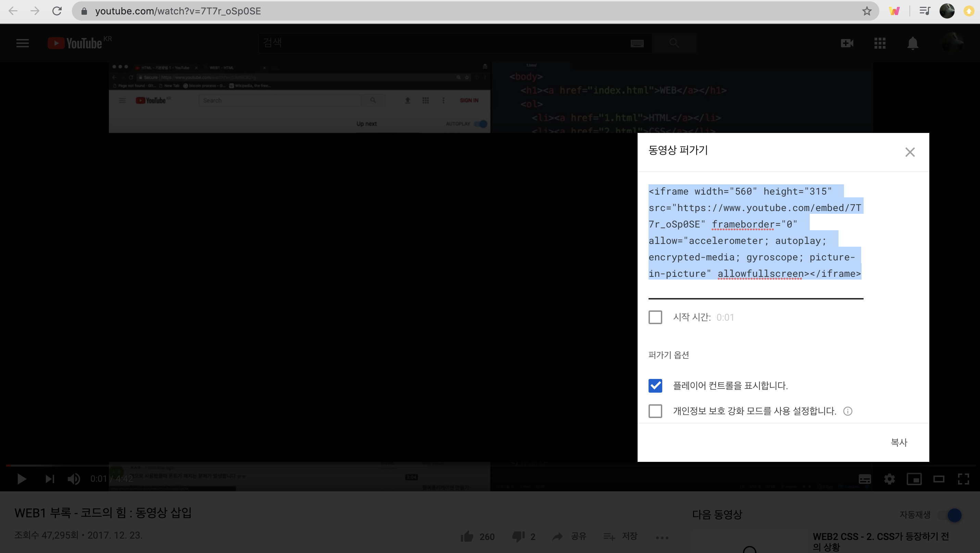This screenshot has height=553, width=980.
Task: Enable the 시작 시간 checkbox
Action: [655, 317]
